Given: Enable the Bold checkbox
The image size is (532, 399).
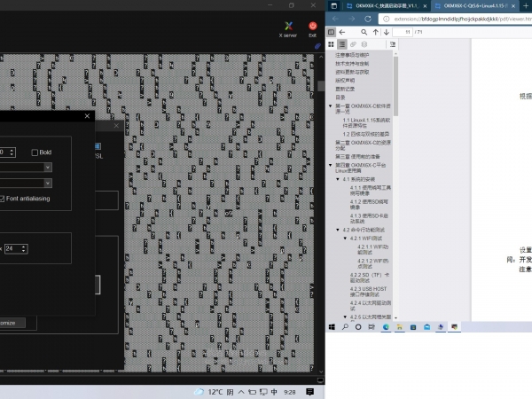Looking at the screenshot, I should pyautogui.click(x=35, y=153).
